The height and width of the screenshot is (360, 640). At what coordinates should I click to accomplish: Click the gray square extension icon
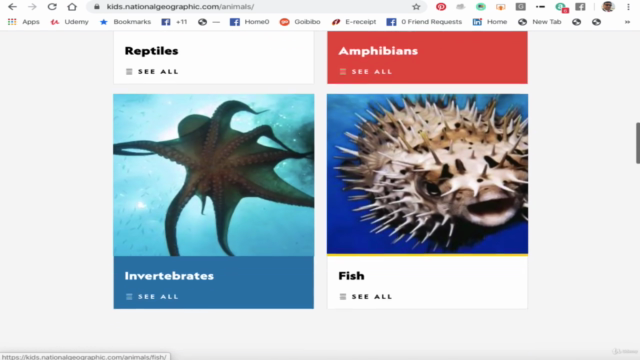[x=520, y=7]
